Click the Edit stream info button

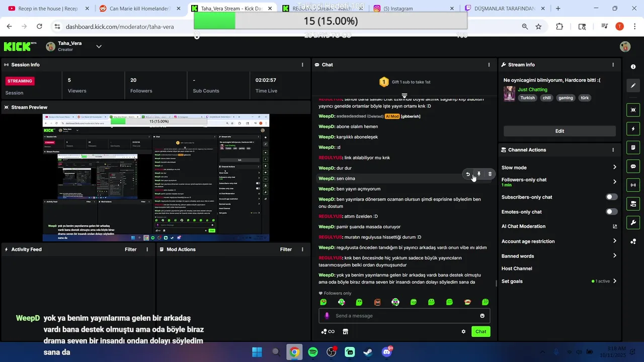tap(559, 131)
